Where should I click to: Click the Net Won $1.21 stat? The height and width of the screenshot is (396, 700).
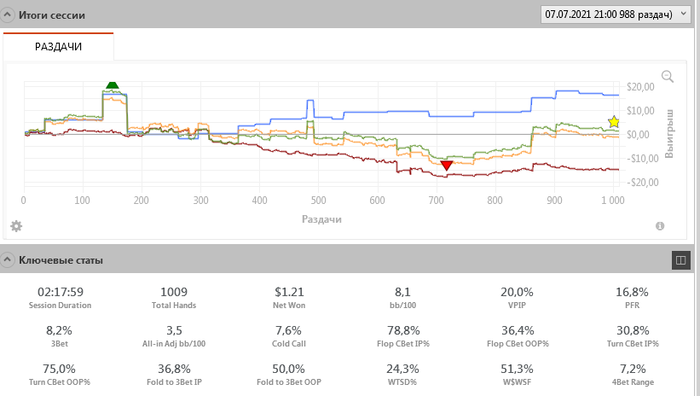(289, 298)
